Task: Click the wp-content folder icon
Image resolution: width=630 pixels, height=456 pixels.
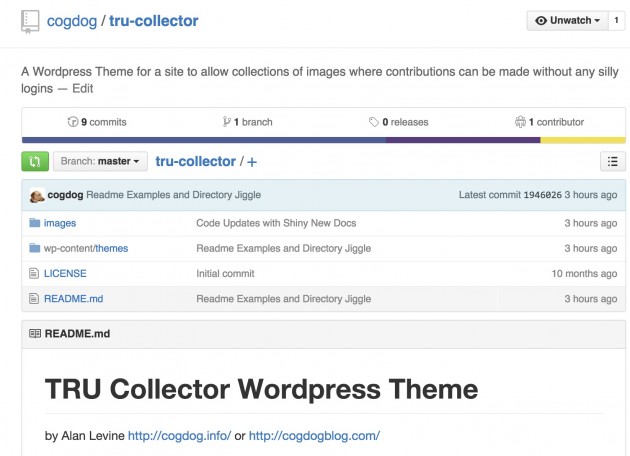Action: point(35,248)
